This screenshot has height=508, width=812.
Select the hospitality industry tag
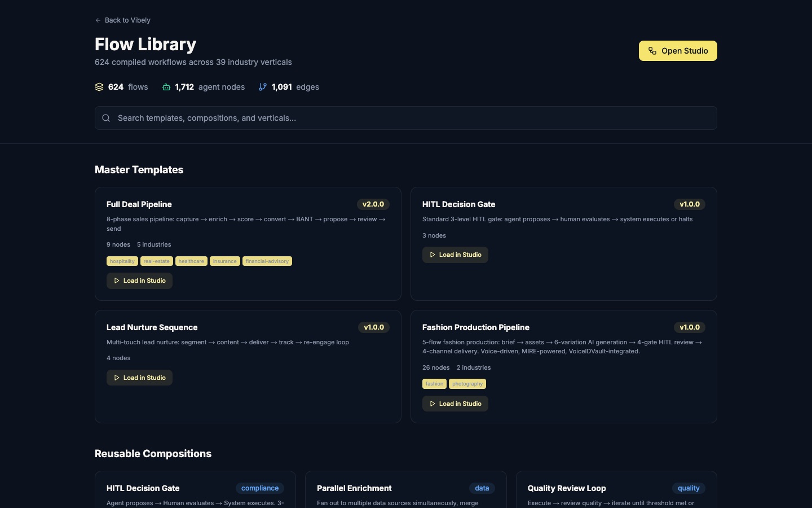[x=122, y=261]
